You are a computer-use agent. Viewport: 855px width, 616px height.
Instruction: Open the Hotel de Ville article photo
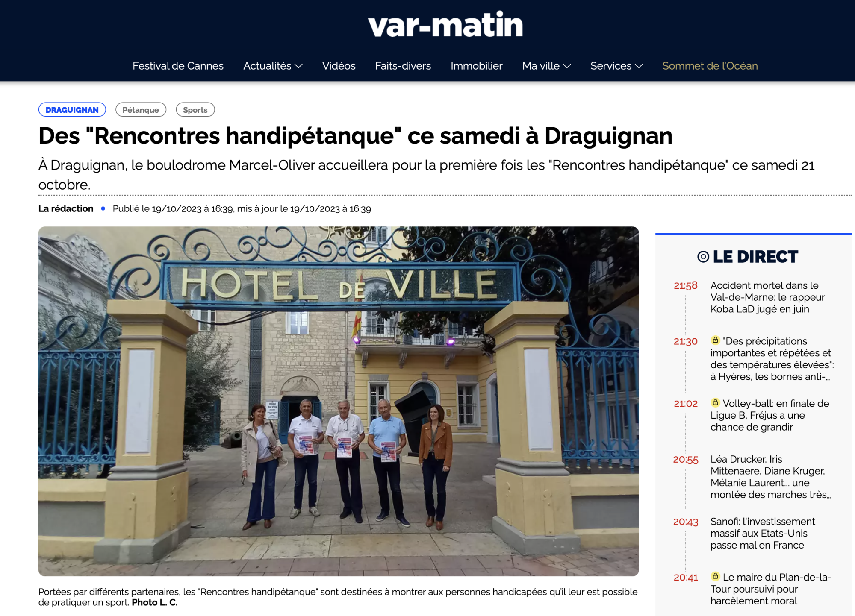click(339, 401)
